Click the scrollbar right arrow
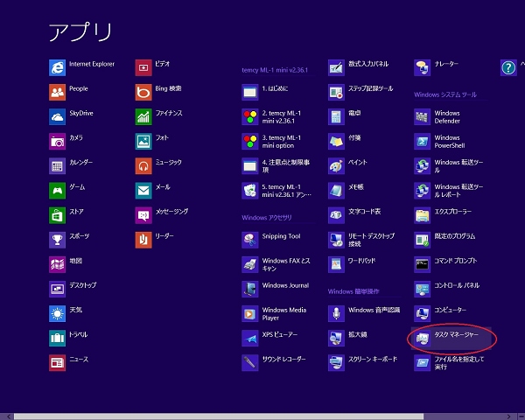Screen dimensions: 525x420 [x=508, y=416]
